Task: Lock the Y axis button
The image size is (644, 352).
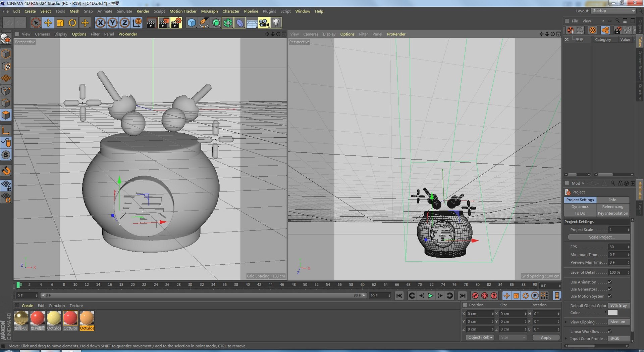Action: [112, 23]
